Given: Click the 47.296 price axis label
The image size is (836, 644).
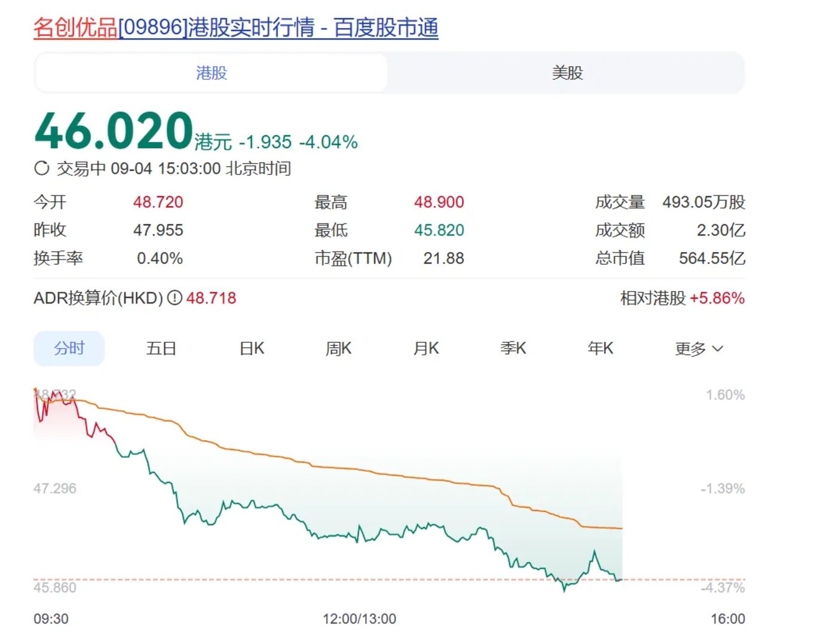Looking at the screenshot, I should coord(55,489).
